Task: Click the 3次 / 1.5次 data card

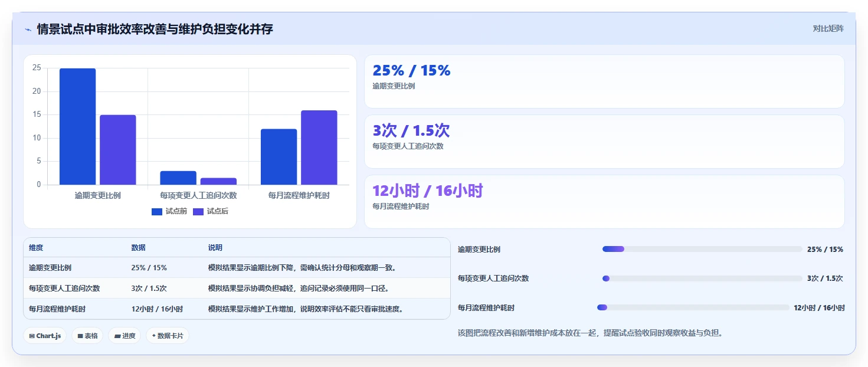Action: [x=604, y=142]
